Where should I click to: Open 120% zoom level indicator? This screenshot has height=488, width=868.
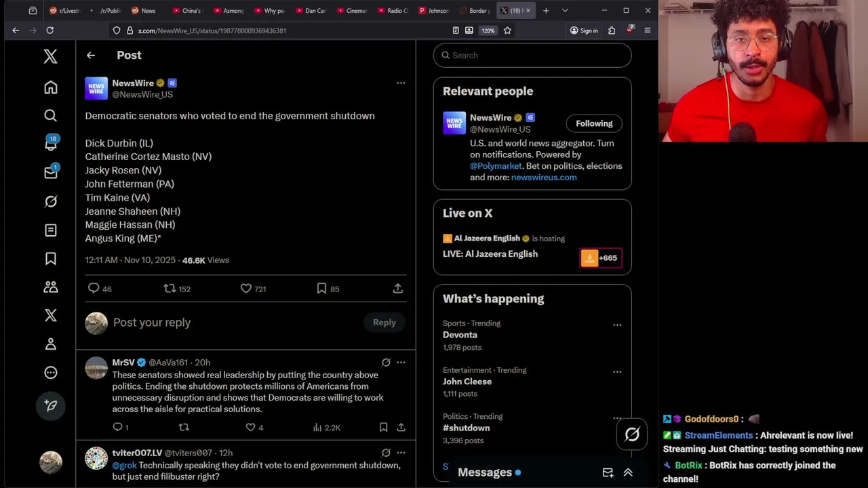tap(488, 30)
